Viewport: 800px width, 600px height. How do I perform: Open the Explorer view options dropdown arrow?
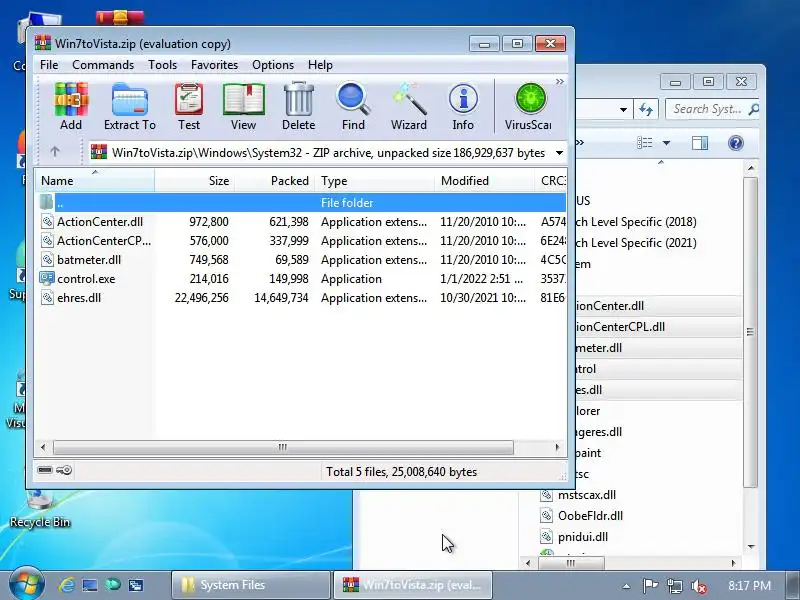tap(666, 143)
